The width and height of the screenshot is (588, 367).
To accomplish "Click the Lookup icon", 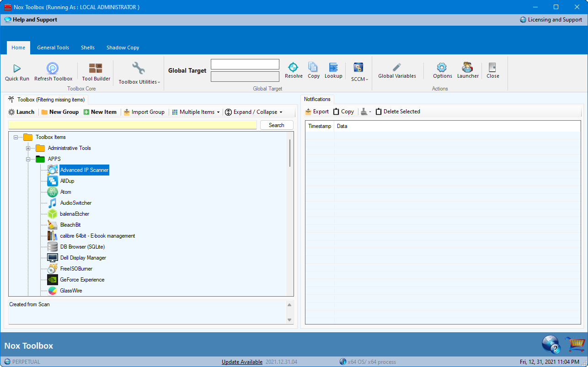I will point(333,67).
